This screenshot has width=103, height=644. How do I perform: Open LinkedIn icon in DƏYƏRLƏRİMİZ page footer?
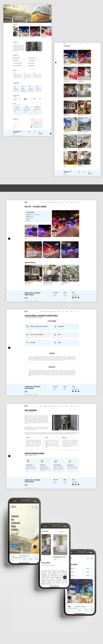click(x=78, y=391)
